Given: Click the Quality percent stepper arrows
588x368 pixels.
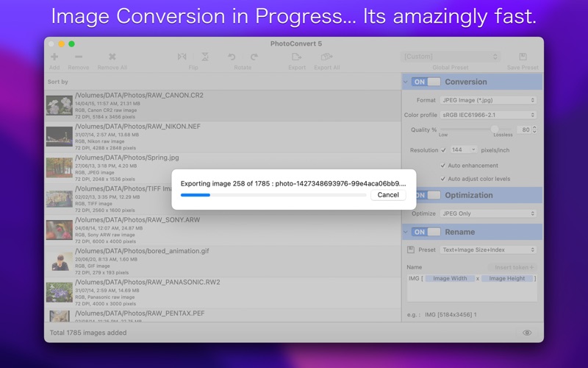Looking at the screenshot, I should pos(534,130).
